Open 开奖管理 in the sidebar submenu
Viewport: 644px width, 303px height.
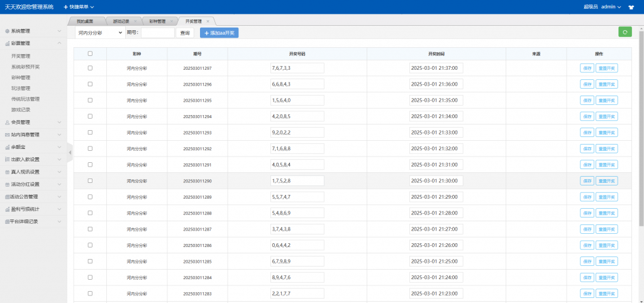pyautogui.click(x=21, y=56)
